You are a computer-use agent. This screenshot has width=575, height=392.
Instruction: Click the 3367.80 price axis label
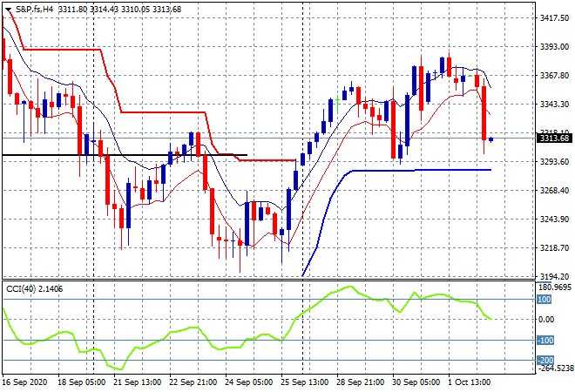click(554, 75)
